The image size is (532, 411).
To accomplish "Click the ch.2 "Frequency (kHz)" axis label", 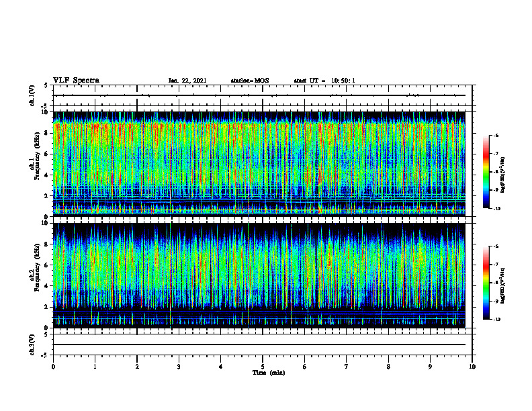I will (x=38, y=267).
